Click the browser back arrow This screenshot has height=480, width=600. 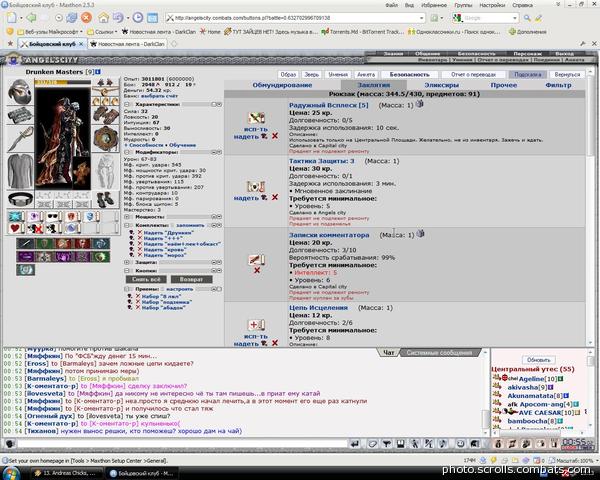tap(31, 18)
